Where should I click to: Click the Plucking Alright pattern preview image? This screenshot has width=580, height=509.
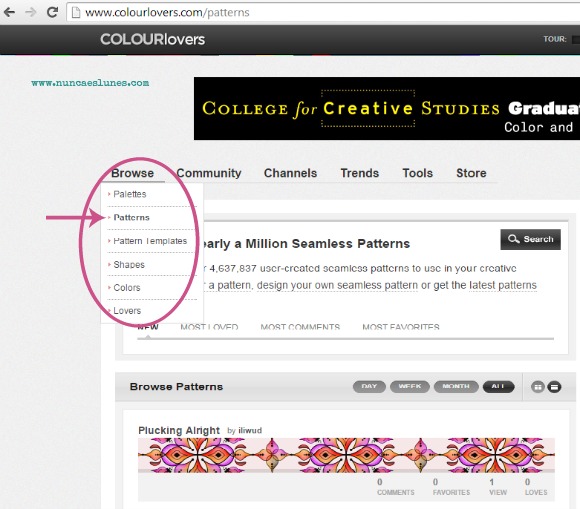[346, 455]
